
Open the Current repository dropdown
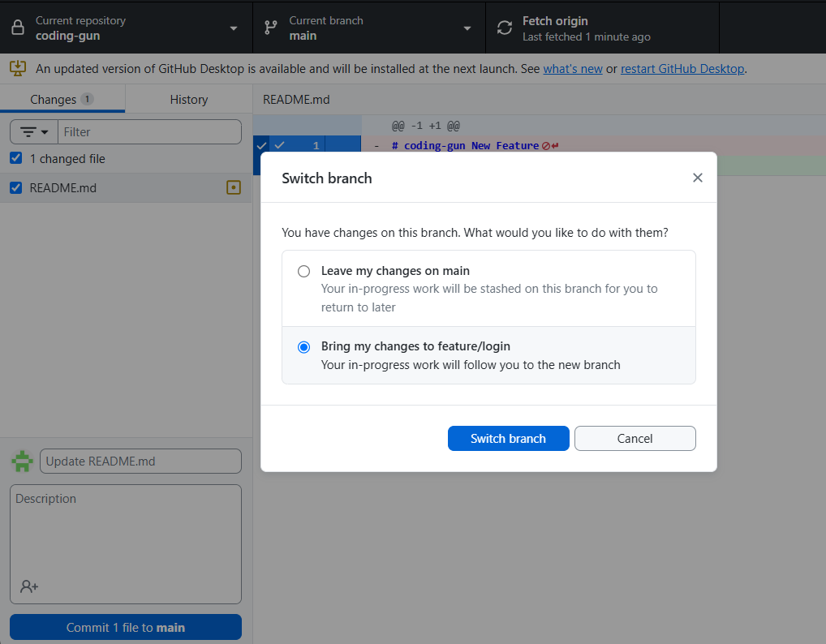[127, 28]
